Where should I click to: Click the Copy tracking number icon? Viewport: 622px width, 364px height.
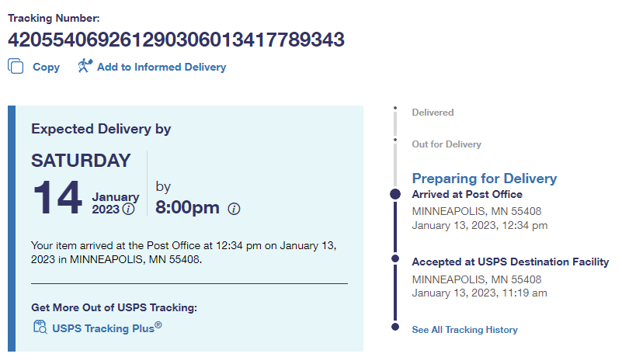coord(16,67)
